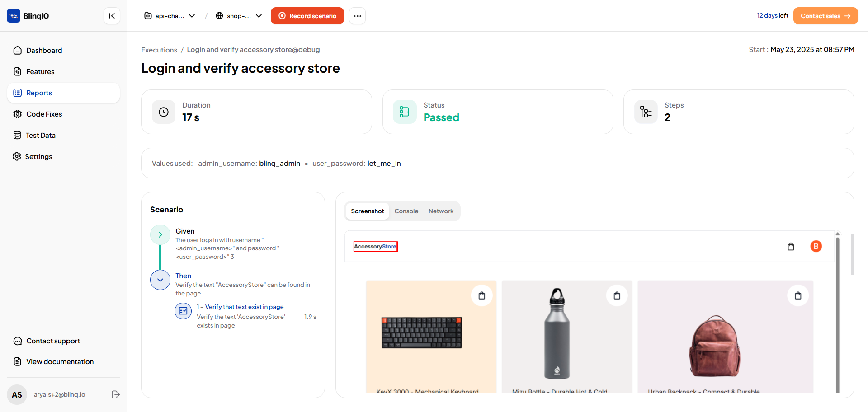The width and height of the screenshot is (868, 412).
Task: Open the three-dots more options menu
Action: click(357, 16)
